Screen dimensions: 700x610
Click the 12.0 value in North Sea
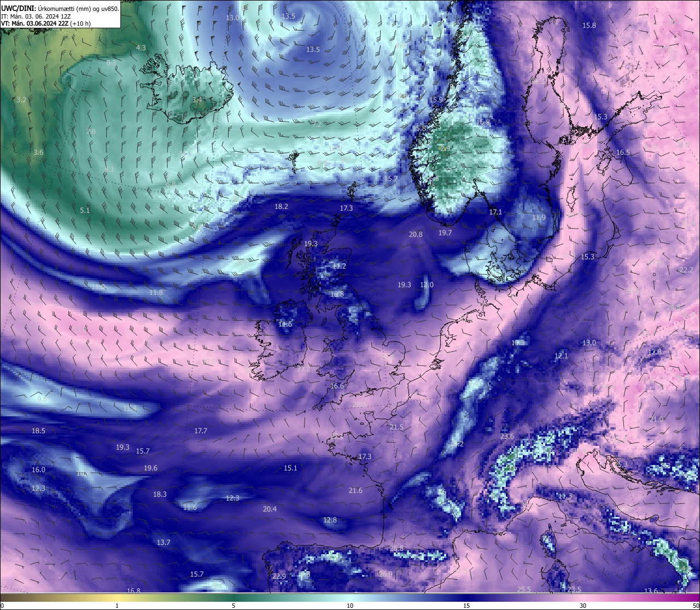[x=427, y=285]
